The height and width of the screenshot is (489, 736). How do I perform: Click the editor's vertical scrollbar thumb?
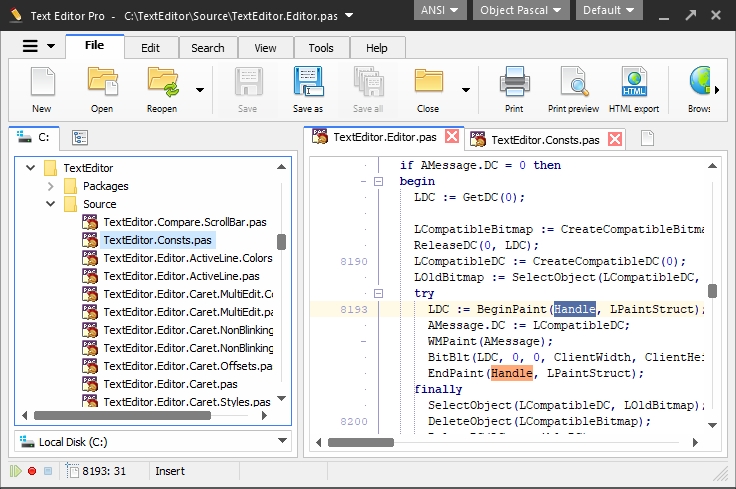(x=712, y=291)
